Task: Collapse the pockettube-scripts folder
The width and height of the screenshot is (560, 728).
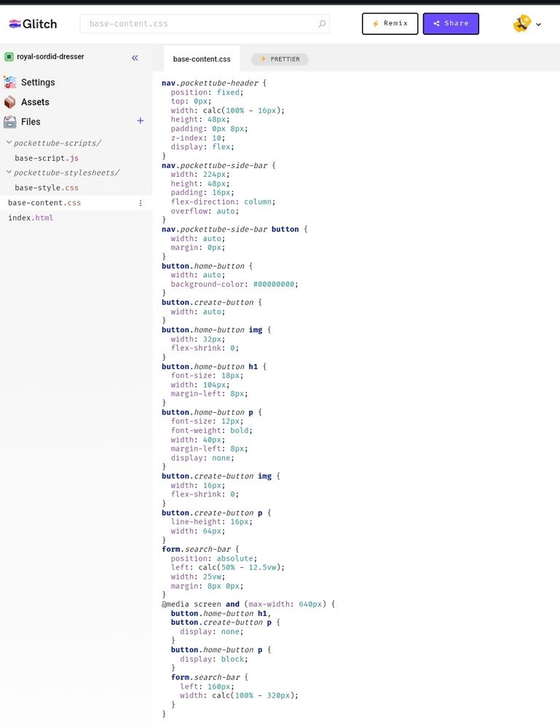Action: point(9,143)
